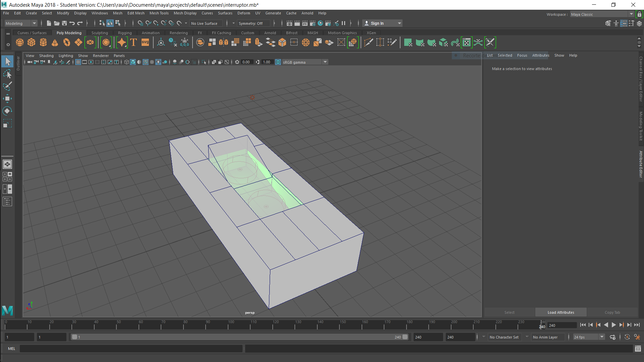Choose the Paint Selection tool

click(7, 86)
